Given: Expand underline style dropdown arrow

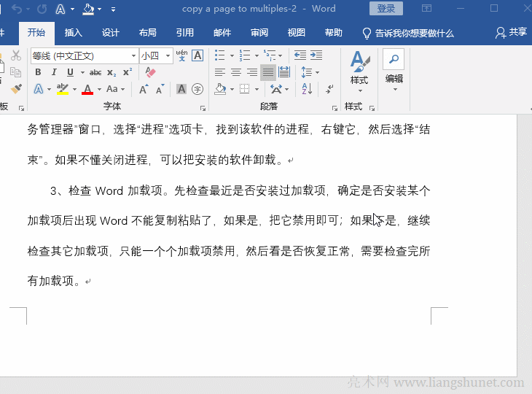Looking at the screenshot, I should (82, 72).
